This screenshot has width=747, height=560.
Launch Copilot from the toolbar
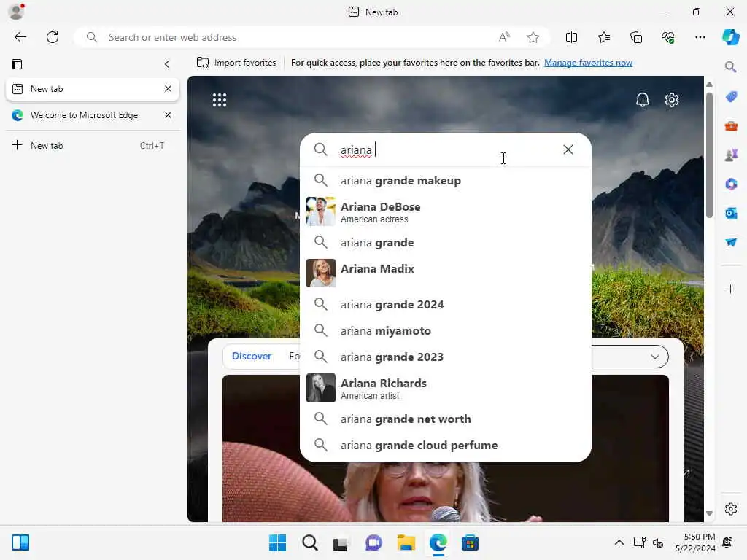(730, 37)
